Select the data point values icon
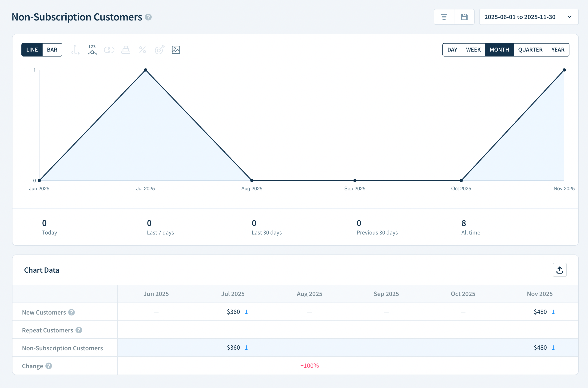Viewport: 588px width, 388px height. (92, 50)
